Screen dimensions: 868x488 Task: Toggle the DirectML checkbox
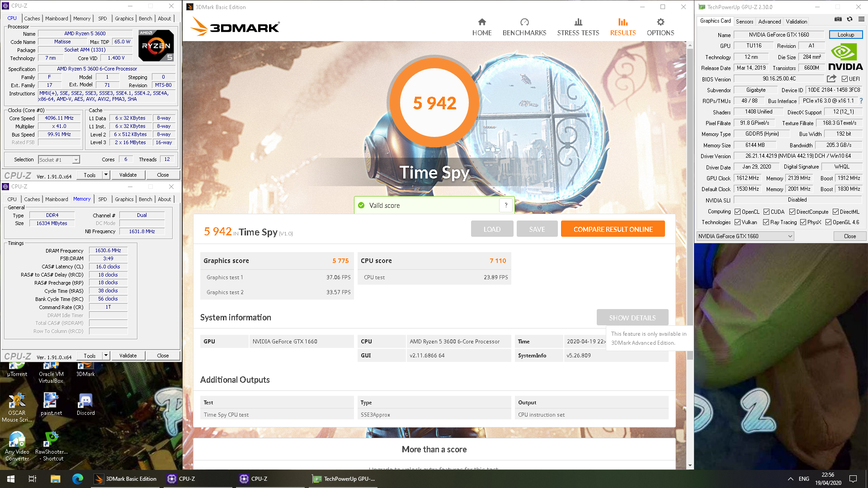click(x=835, y=212)
